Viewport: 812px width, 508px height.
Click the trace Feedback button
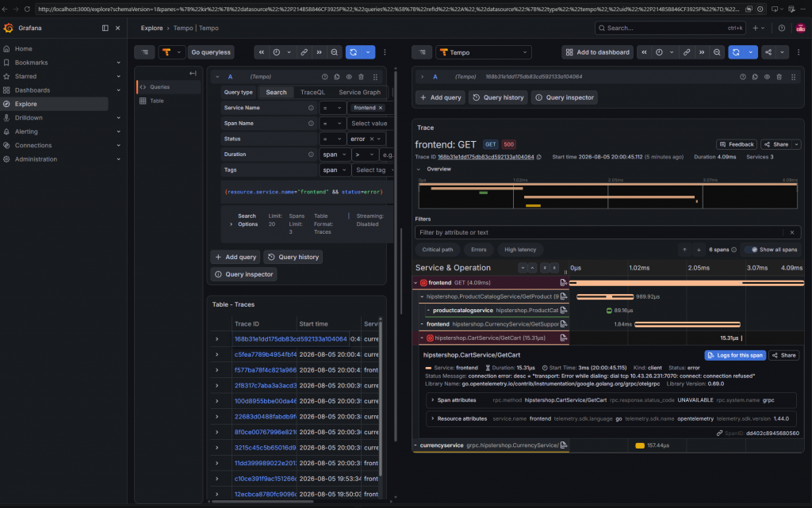click(737, 144)
